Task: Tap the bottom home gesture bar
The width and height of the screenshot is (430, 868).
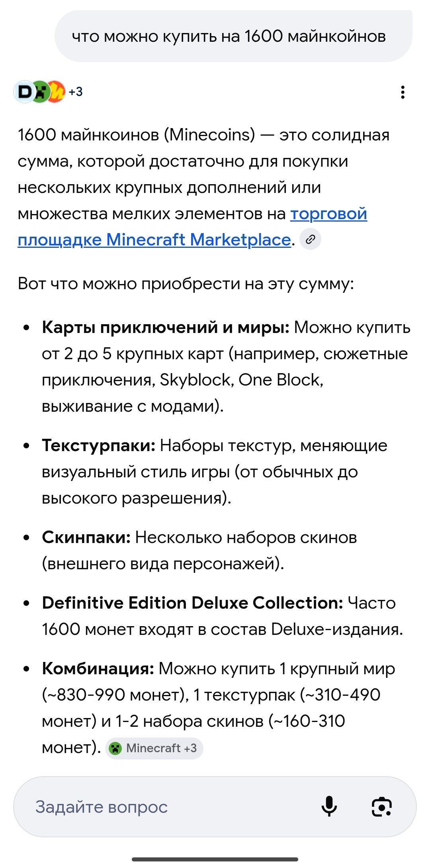Action: tap(215, 859)
